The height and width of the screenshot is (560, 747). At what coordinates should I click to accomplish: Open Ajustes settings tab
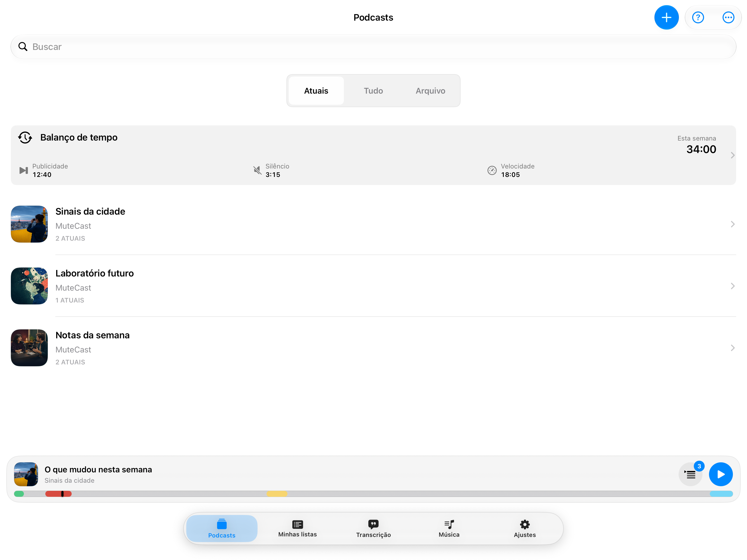(524, 528)
